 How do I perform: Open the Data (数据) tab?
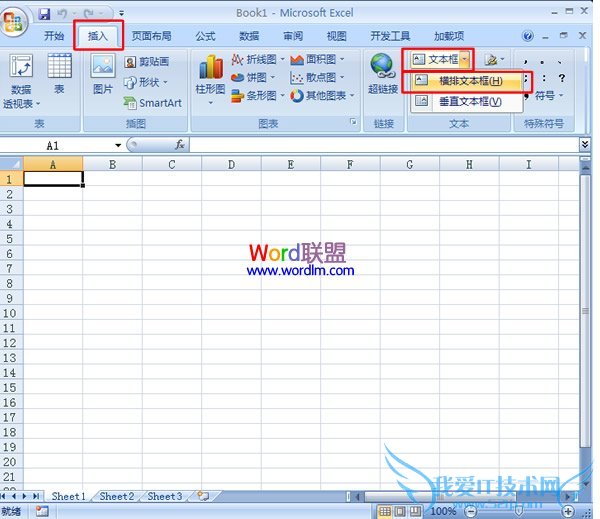[x=249, y=36]
